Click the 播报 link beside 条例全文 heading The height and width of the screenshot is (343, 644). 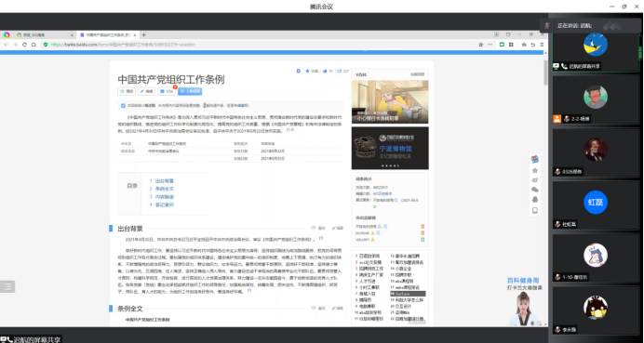coord(319,308)
